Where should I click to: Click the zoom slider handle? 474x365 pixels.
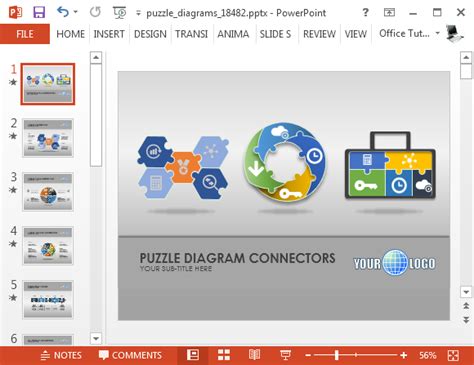pyautogui.click(x=337, y=355)
